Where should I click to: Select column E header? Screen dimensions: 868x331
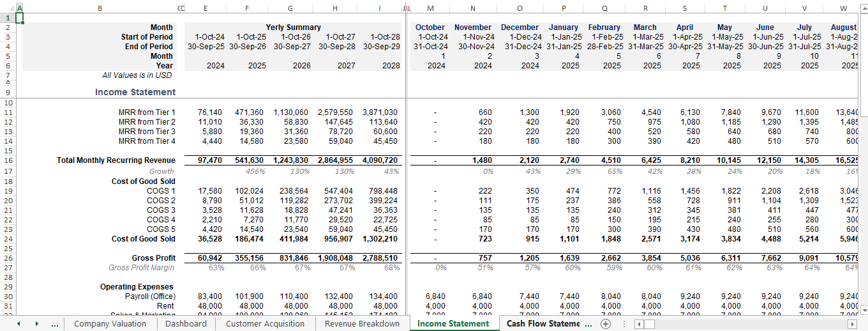click(205, 8)
